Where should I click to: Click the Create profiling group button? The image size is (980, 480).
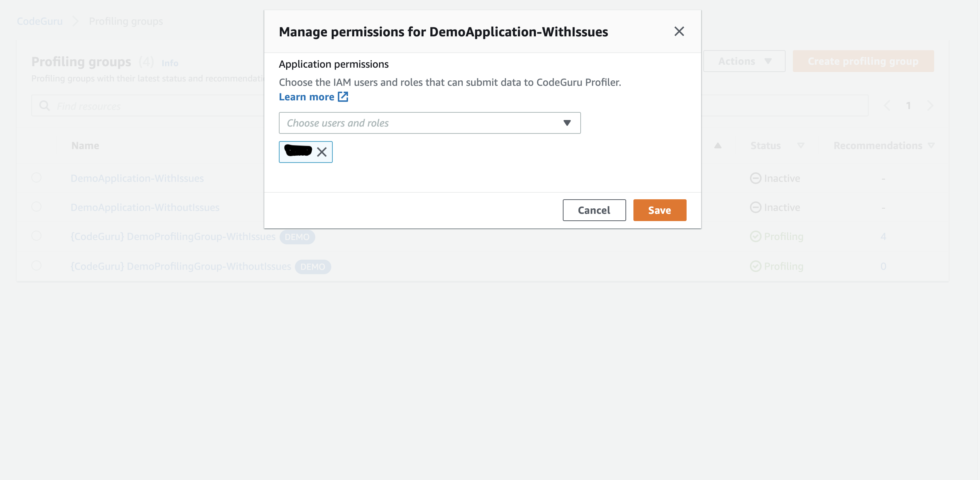tap(863, 61)
